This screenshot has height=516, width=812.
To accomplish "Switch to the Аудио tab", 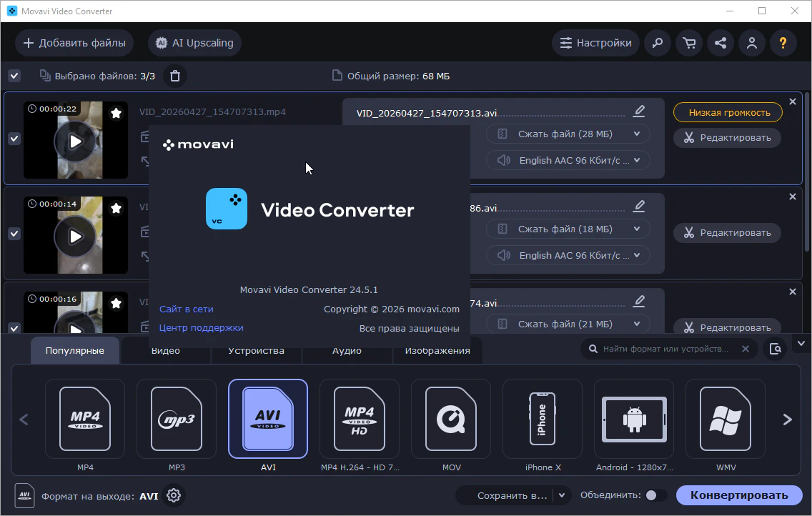I will pos(347,350).
